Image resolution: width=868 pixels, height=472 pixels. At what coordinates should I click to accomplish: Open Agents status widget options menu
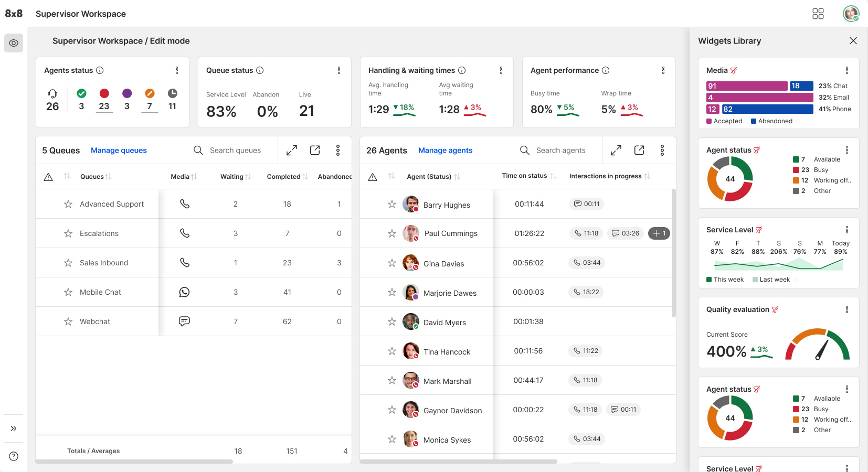pos(177,70)
